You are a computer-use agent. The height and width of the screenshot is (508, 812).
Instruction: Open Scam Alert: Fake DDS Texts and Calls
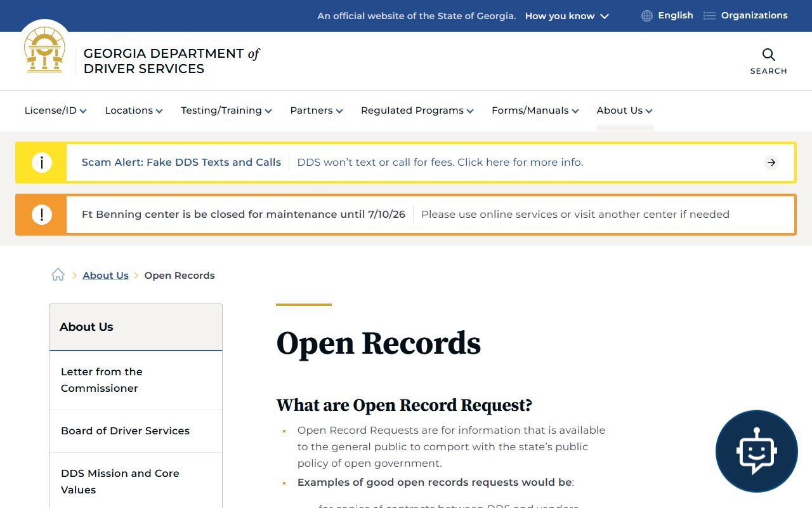pyautogui.click(x=181, y=162)
